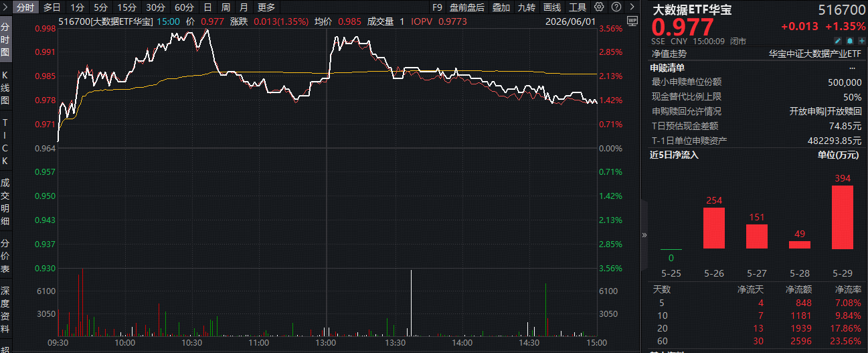Switch to the 5分 period tab

100,7
